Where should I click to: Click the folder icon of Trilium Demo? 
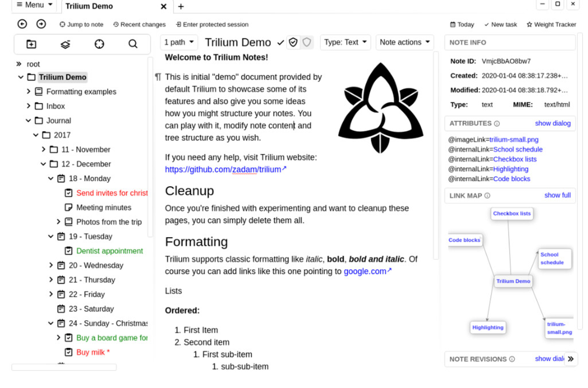(31, 77)
